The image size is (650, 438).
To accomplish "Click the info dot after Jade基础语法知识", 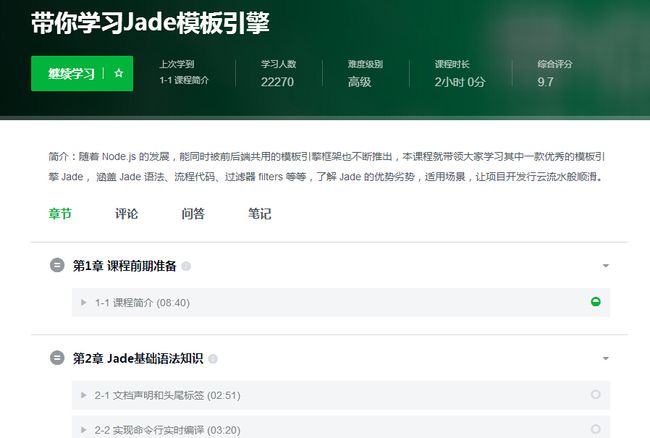I will (x=213, y=359).
